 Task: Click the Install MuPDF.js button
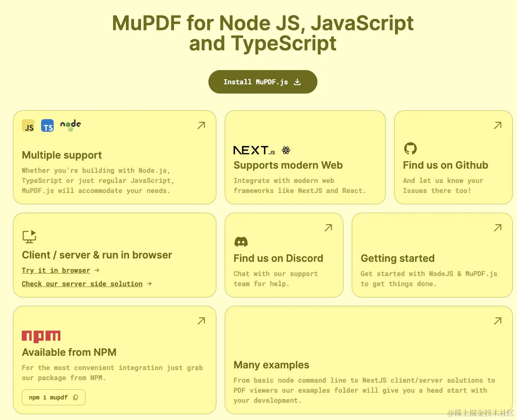pyautogui.click(x=262, y=82)
